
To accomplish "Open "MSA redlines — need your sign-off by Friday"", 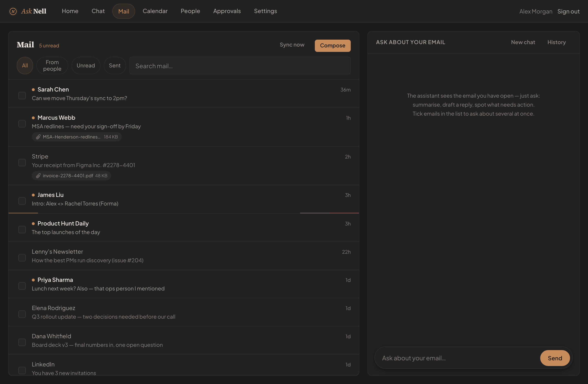I will (86, 126).
